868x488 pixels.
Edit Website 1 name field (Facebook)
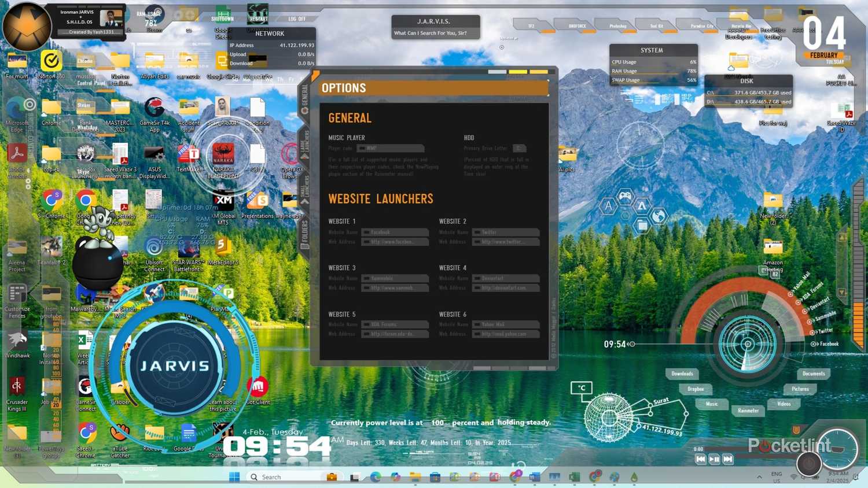[395, 232]
